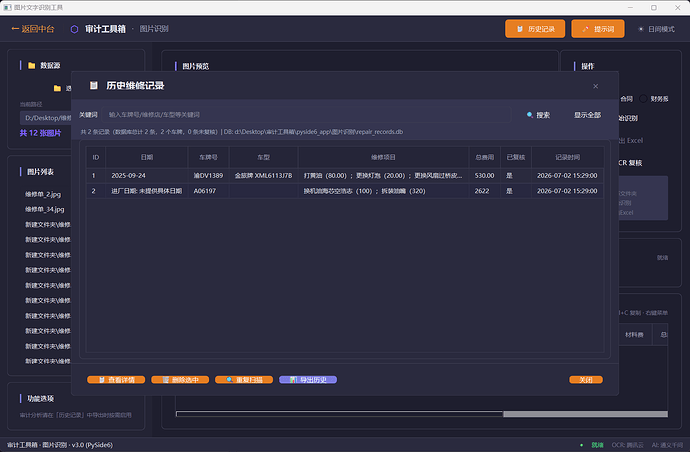
Task: Click the 530.00 total cost cell
Action: tap(484, 176)
